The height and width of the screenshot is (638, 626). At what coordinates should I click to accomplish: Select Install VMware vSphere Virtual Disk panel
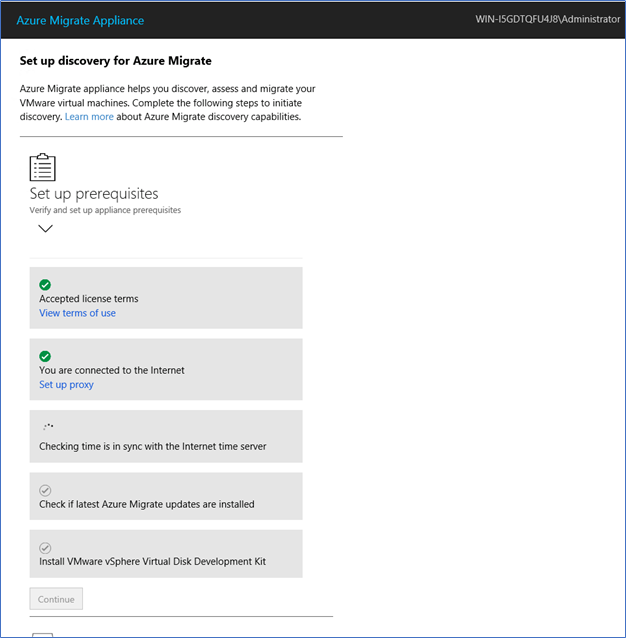click(x=166, y=554)
